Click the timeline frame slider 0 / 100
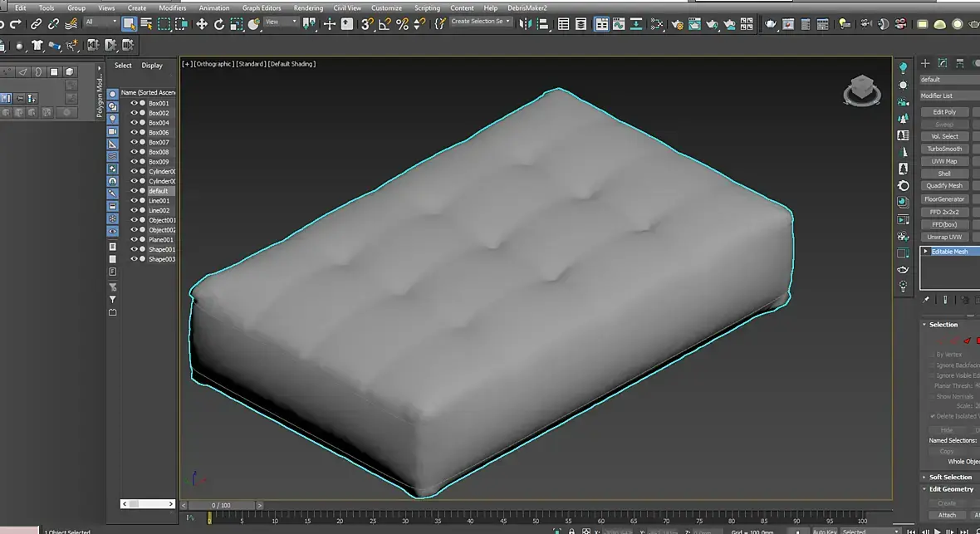980x534 pixels. [221, 505]
